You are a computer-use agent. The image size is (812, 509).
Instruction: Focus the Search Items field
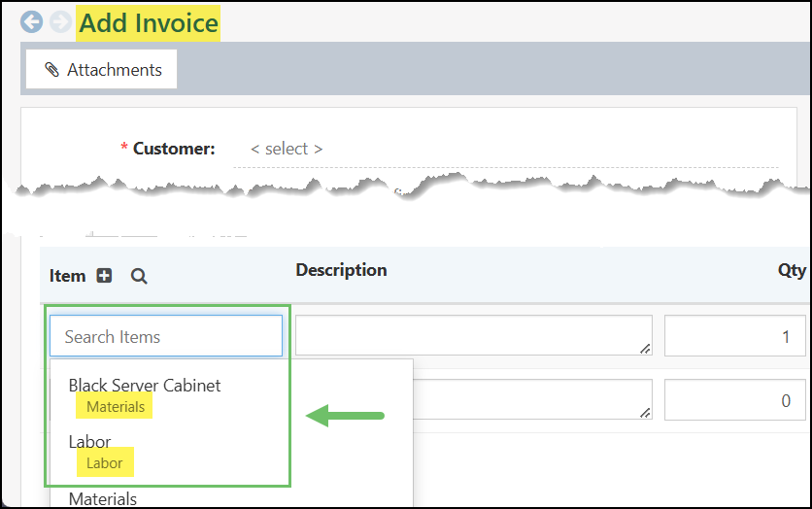166,336
